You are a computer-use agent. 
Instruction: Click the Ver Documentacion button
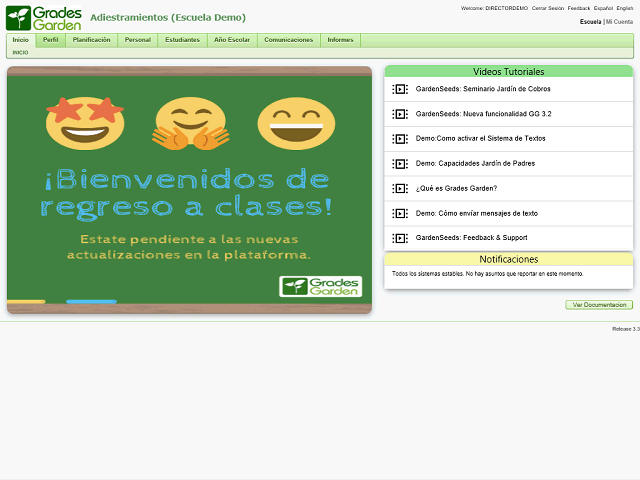pos(599,305)
